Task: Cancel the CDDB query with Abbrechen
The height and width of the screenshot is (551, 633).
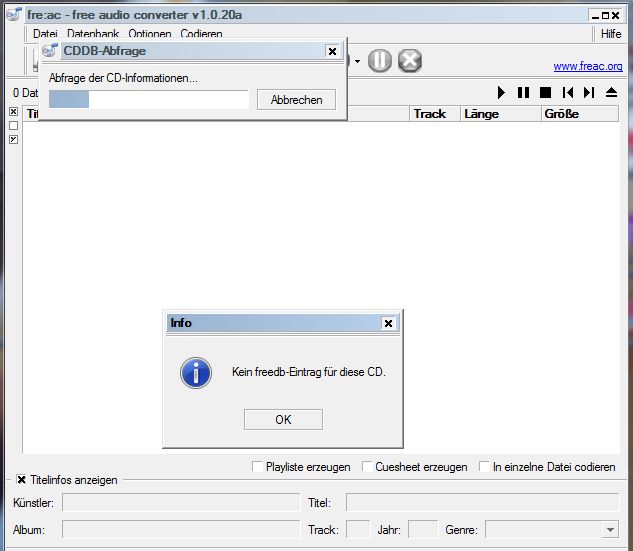Action: coord(296,100)
